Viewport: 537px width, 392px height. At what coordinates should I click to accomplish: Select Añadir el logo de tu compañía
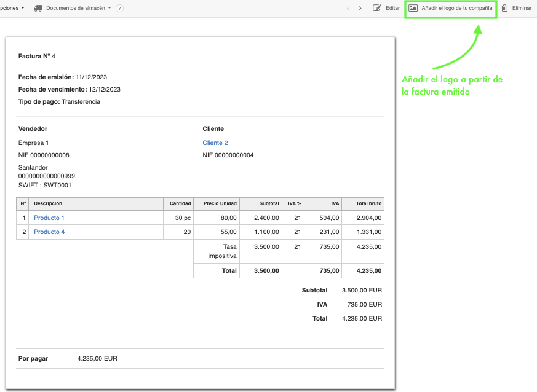pyautogui.click(x=456, y=9)
